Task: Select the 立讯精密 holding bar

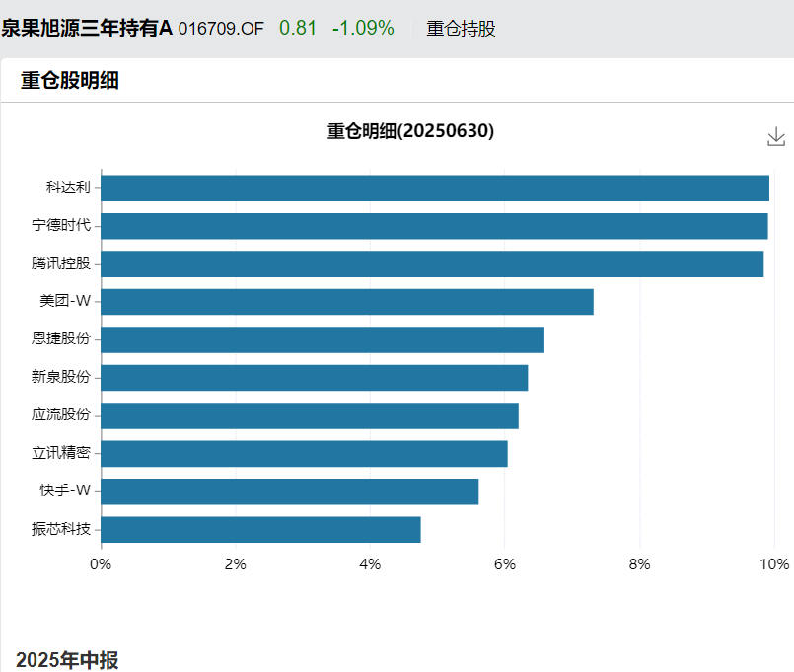Action: tap(305, 454)
